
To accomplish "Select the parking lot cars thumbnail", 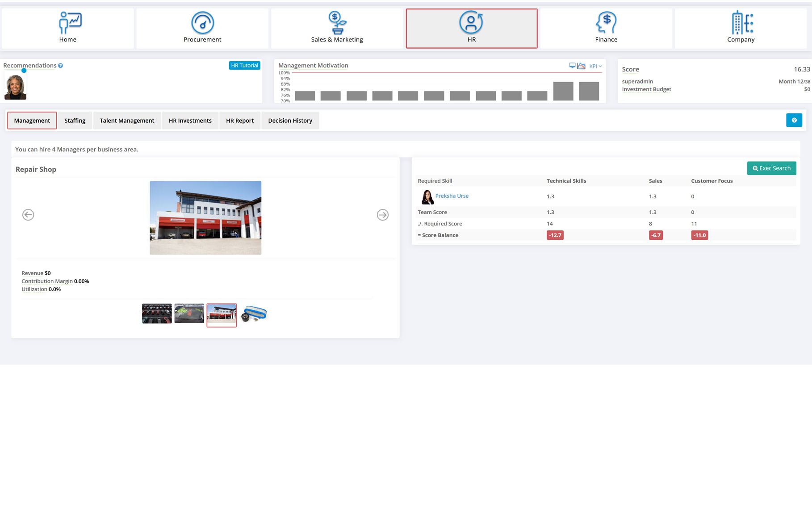I will 157,314.
